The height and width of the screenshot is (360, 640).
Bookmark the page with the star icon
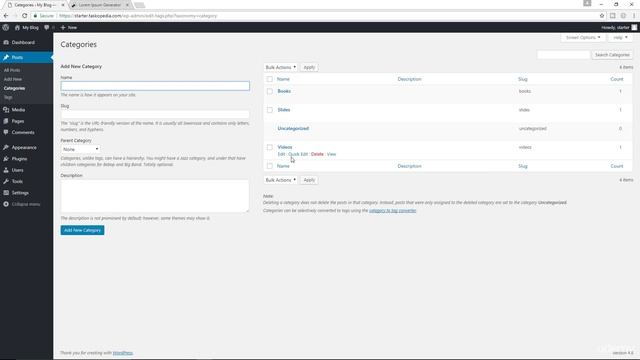pos(602,16)
